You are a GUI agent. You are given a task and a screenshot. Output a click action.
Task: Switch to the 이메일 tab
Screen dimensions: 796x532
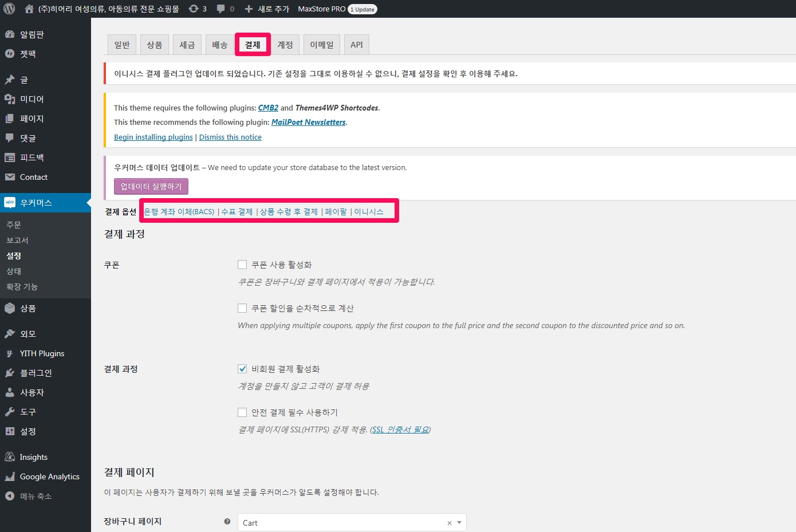322,45
